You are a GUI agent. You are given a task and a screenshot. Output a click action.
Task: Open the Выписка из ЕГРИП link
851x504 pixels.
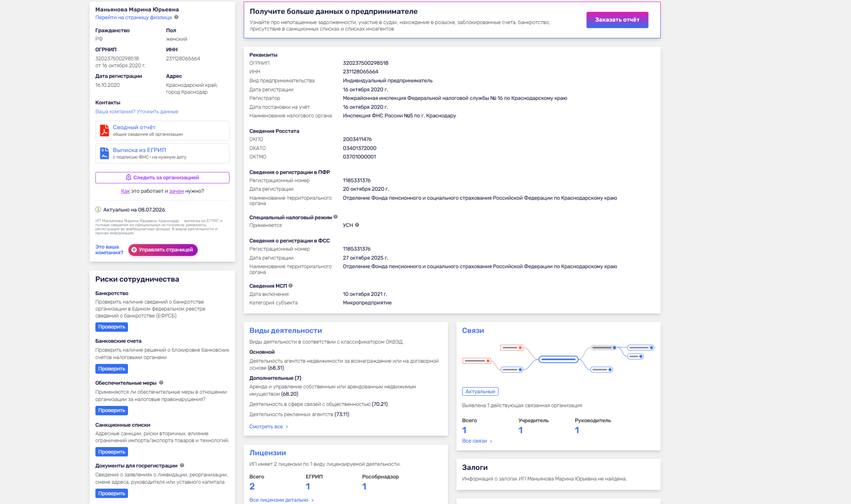point(139,150)
